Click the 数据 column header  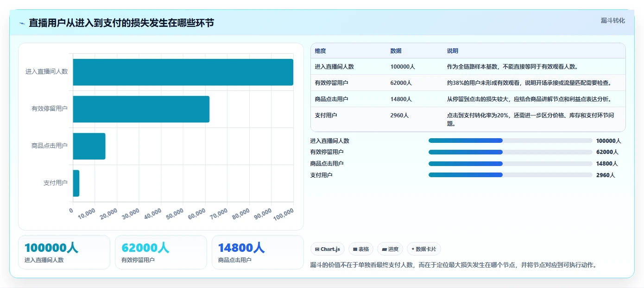point(396,51)
